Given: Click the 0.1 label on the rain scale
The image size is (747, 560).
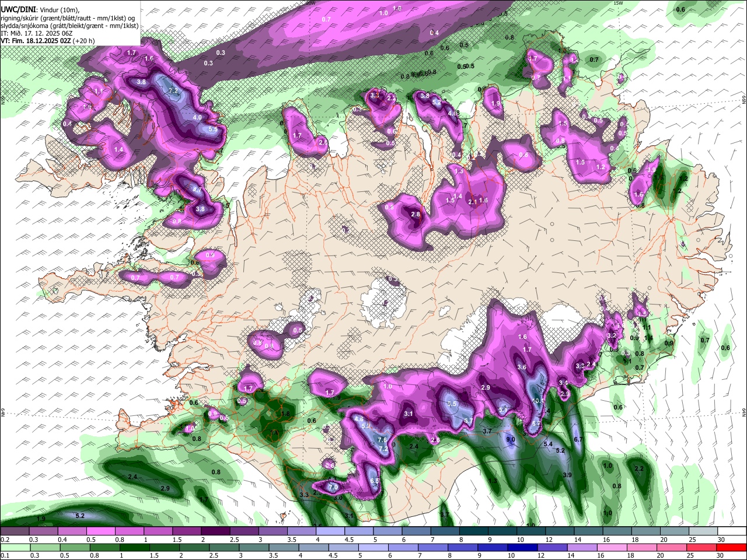Looking at the screenshot, I should (5, 555).
